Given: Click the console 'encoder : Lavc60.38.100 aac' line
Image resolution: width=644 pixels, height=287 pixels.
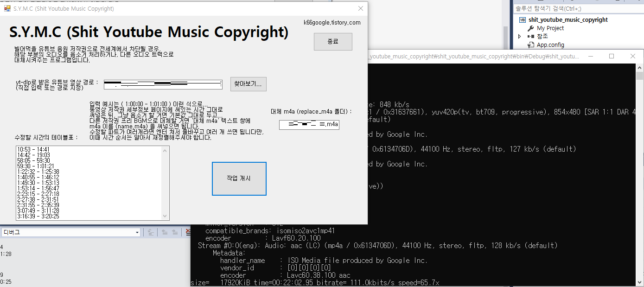Looking at the screenshot, I should coord(286,275).
